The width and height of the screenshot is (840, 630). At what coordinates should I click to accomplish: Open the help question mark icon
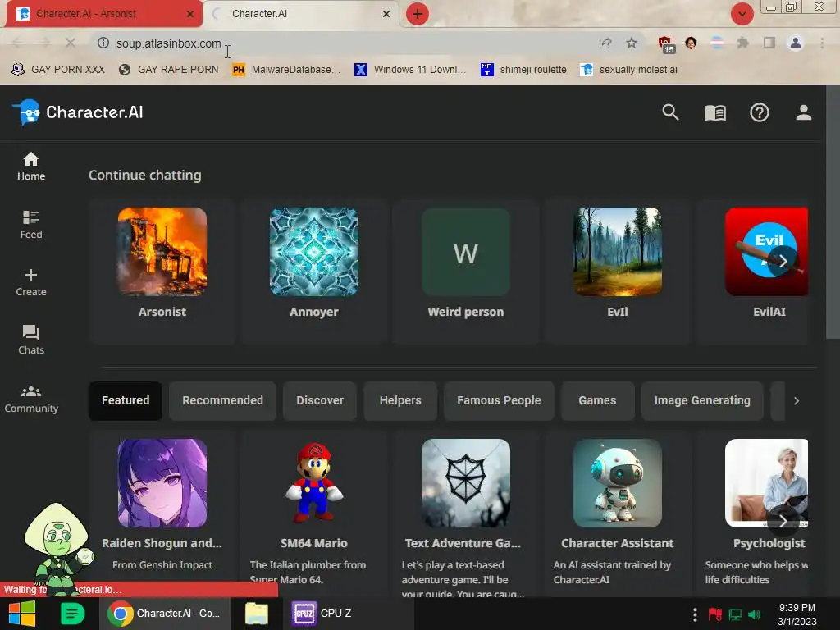pyautogui.click(x=759, y=112)
